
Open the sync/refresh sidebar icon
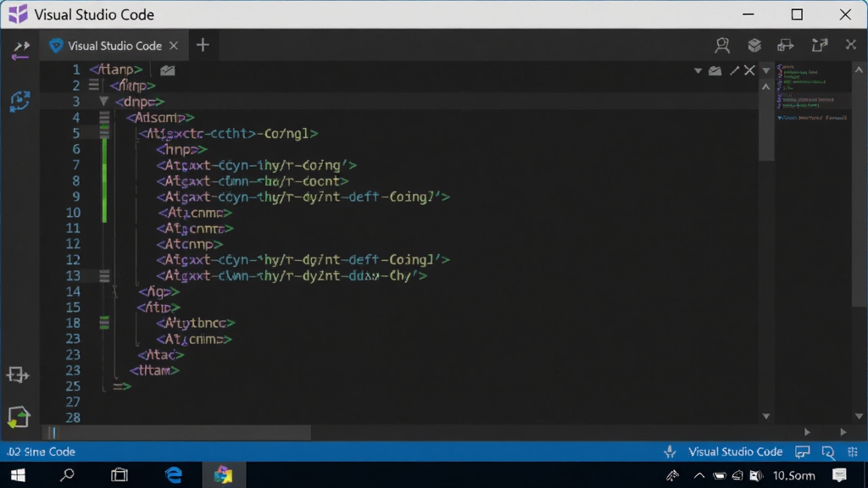[x=20, y=102]
